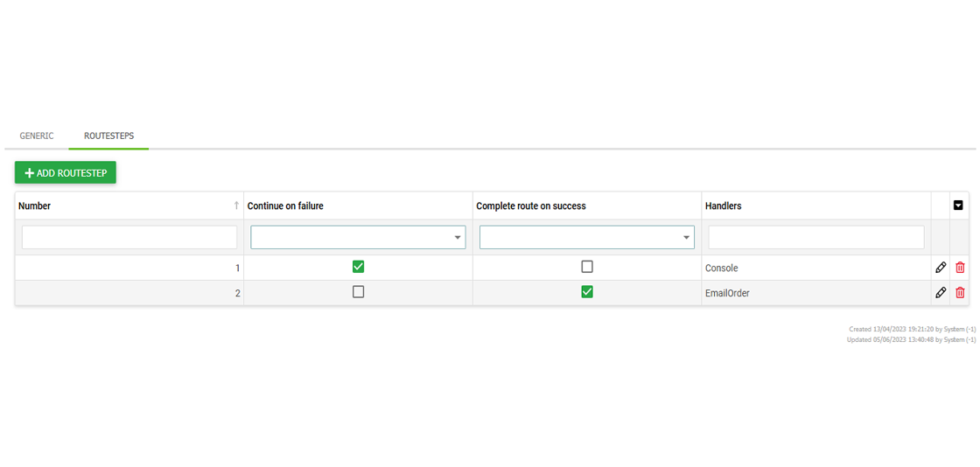980x467 pixels.
Task: Sort by Continue on failure column header
Action: [x=285, y=206]
